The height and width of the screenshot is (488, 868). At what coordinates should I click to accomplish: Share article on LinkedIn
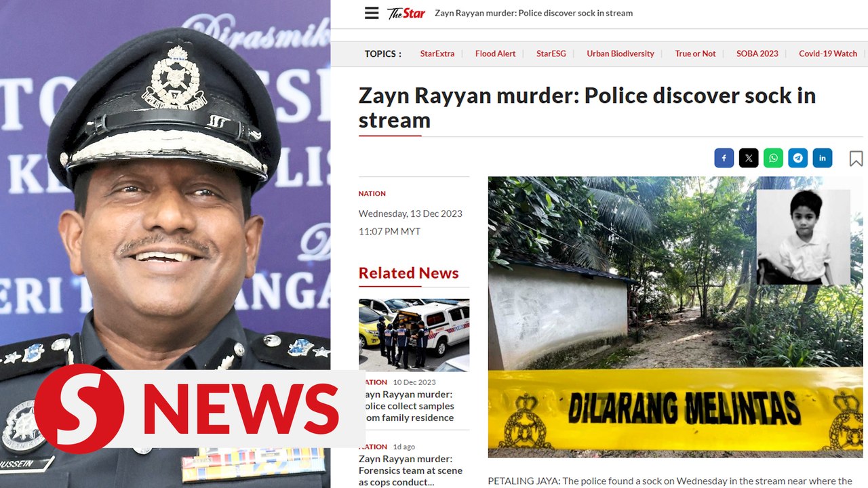tap(823, 158)
